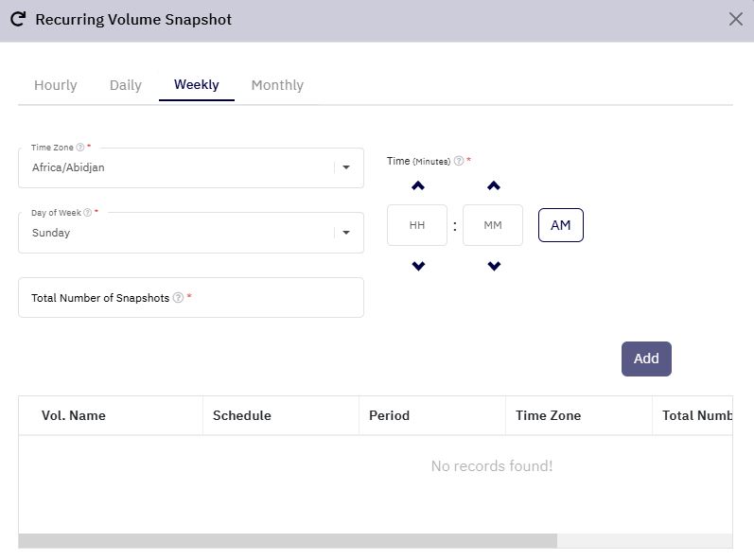754x560 pixels.
Task: Toggle the AM/PM button
Action: (x=561, y=225)
